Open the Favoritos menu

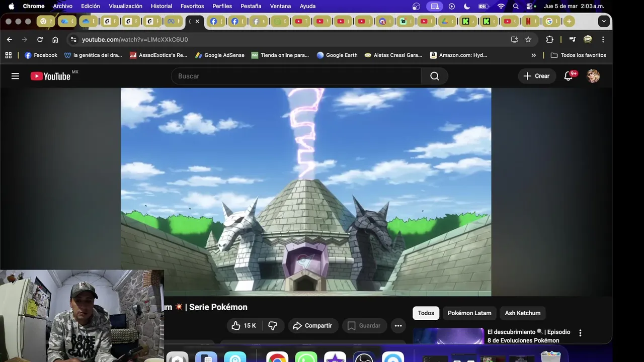click(192, 6)
